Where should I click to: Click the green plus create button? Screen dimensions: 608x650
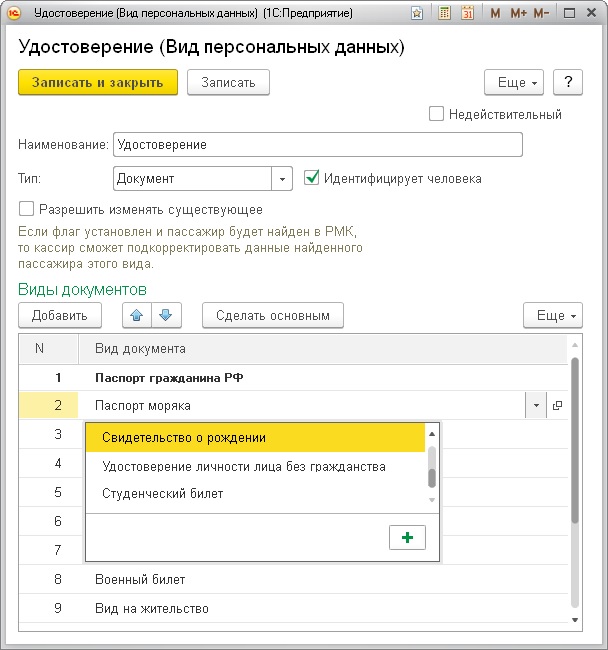[407, 537]
